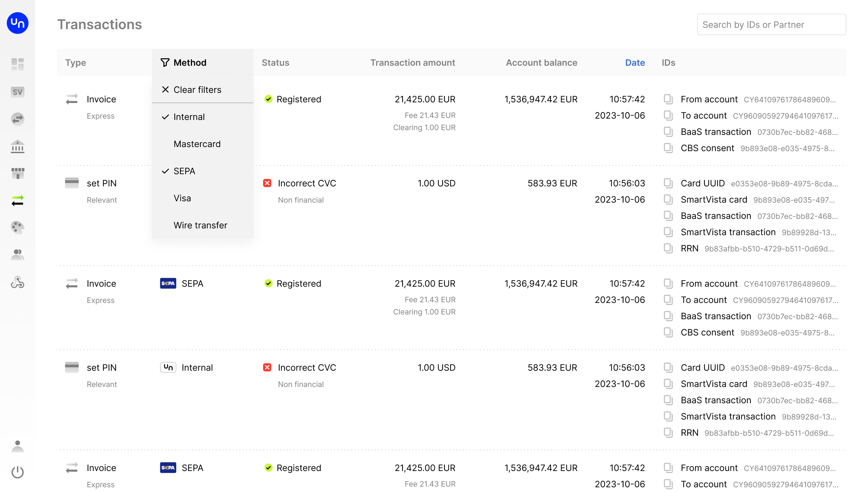868x492 pixels.
Task: Click the Type column header
Action: pyautogui.click(x=76, y=63)
